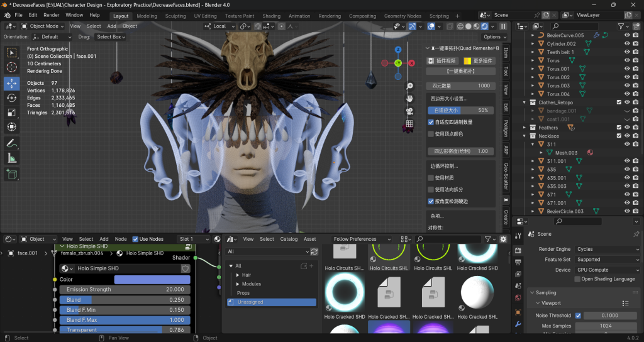
Task: Click the Color swatch in Holo Simple SHD
Action: click(152, 279)
